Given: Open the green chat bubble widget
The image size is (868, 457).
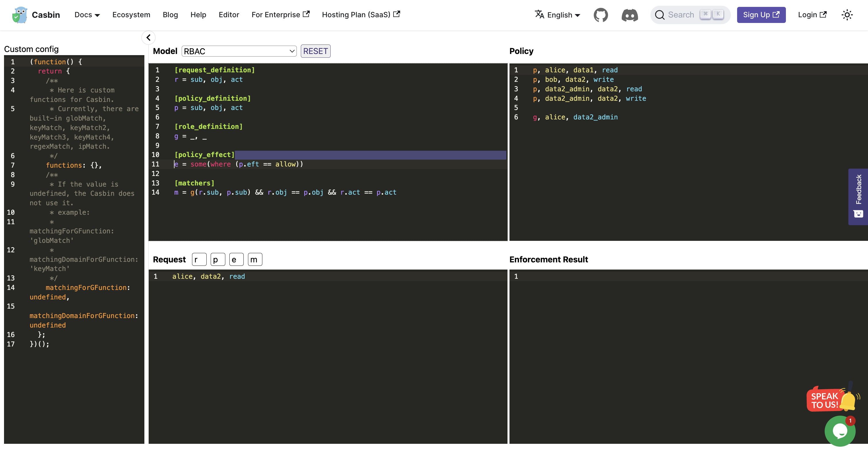Looking at the screenshot, I should [x=840, y=431].
